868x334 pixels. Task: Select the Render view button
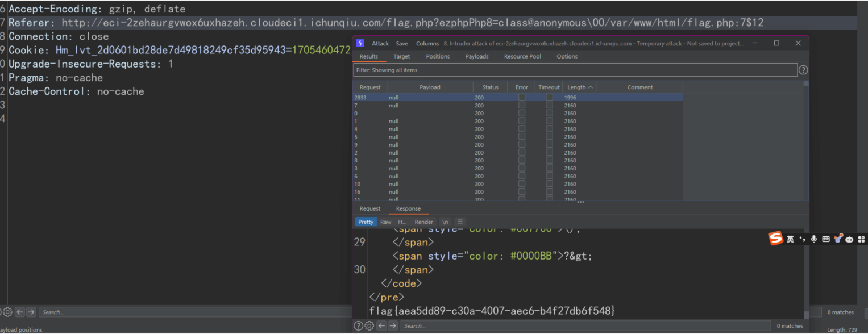click(423, 222)
